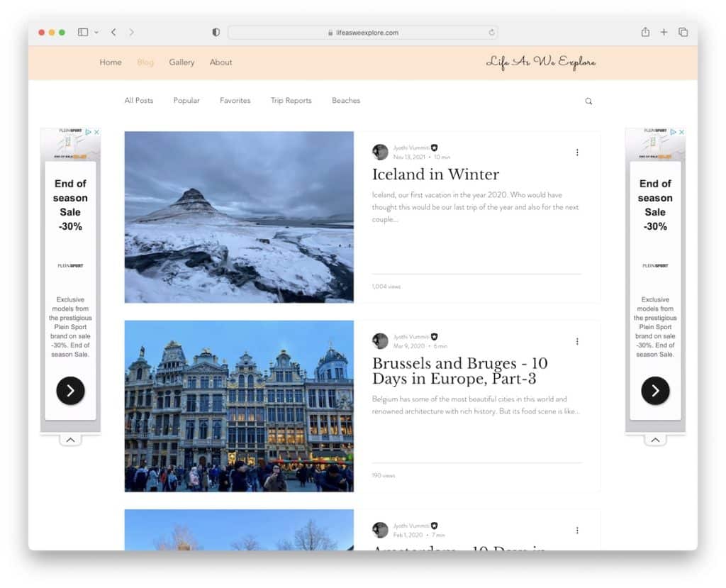
Task: Click the right ad's black arrow button
Action: (655, 391)
